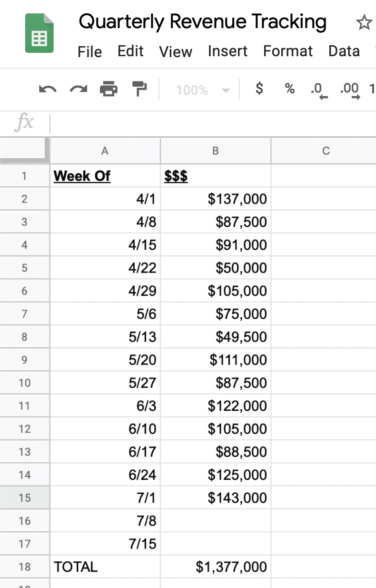Open the Format menu
This screenshot has width=376, height=588.
tap(288, 51)
